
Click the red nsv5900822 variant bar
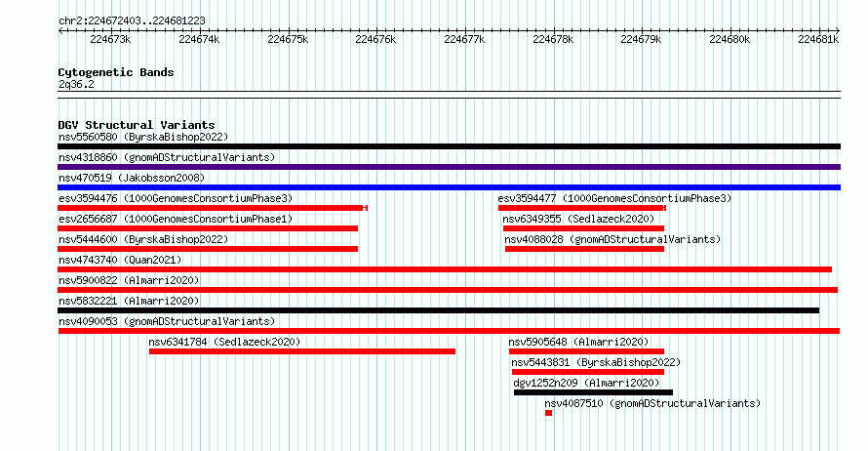pyautogui.click(x=448, y=290)
